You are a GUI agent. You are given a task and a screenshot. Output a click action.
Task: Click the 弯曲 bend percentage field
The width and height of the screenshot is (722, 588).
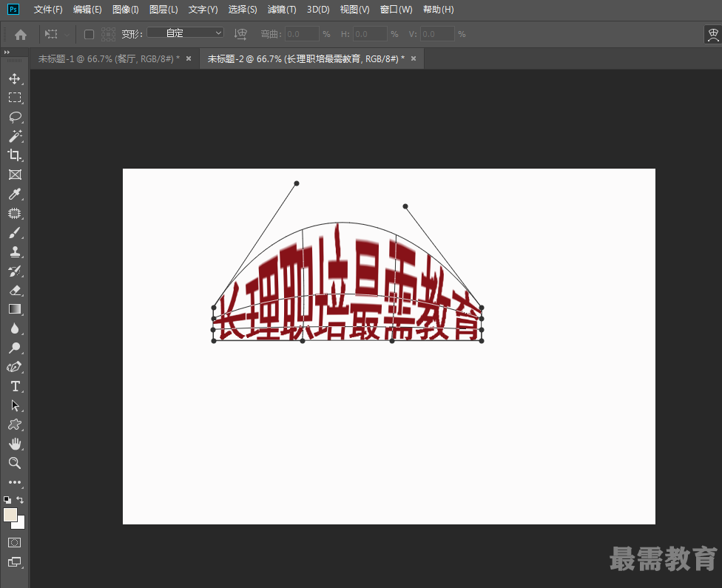[x=302, y=34]
